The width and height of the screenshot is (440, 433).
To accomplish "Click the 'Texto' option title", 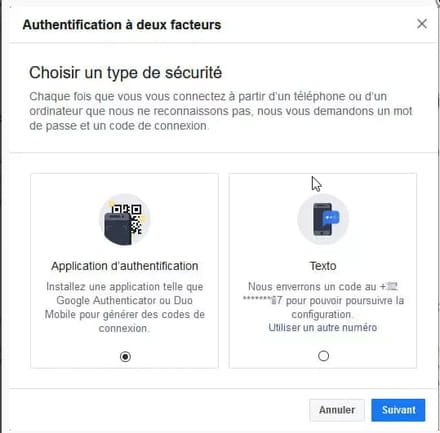I will point(323,266).
